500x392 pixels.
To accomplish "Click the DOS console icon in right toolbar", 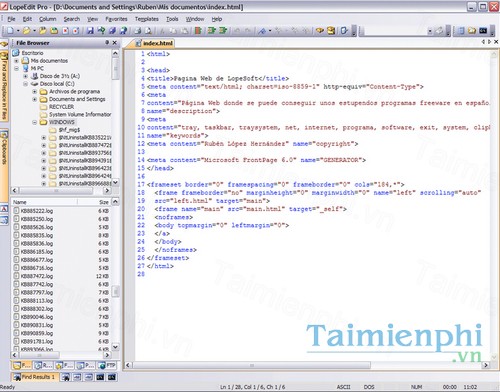I will (483, 31).
